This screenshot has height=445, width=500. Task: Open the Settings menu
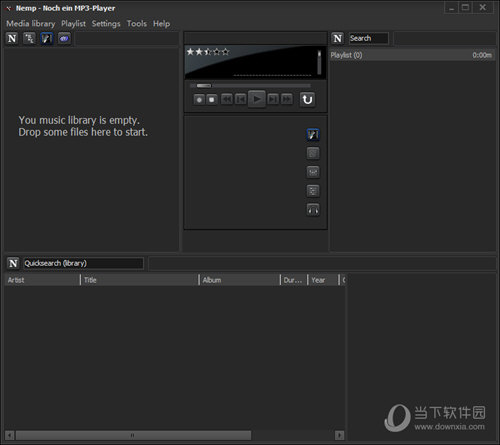(x=106, y=24)
